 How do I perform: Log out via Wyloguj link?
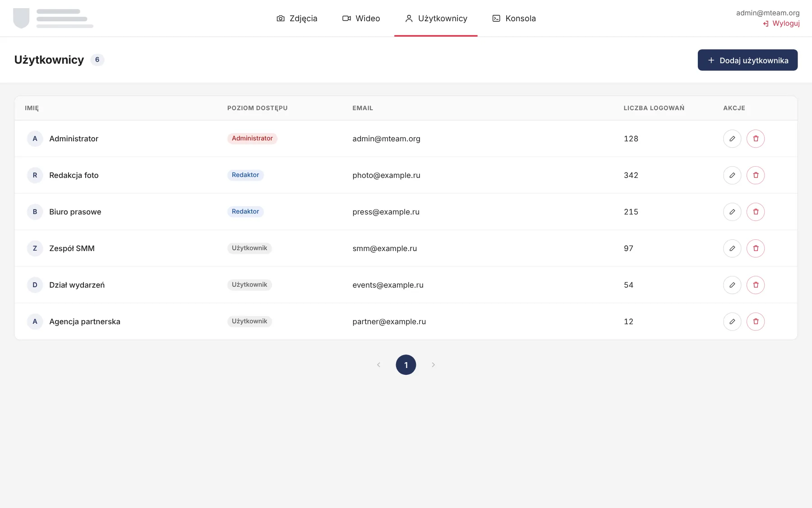coord(781,23)
